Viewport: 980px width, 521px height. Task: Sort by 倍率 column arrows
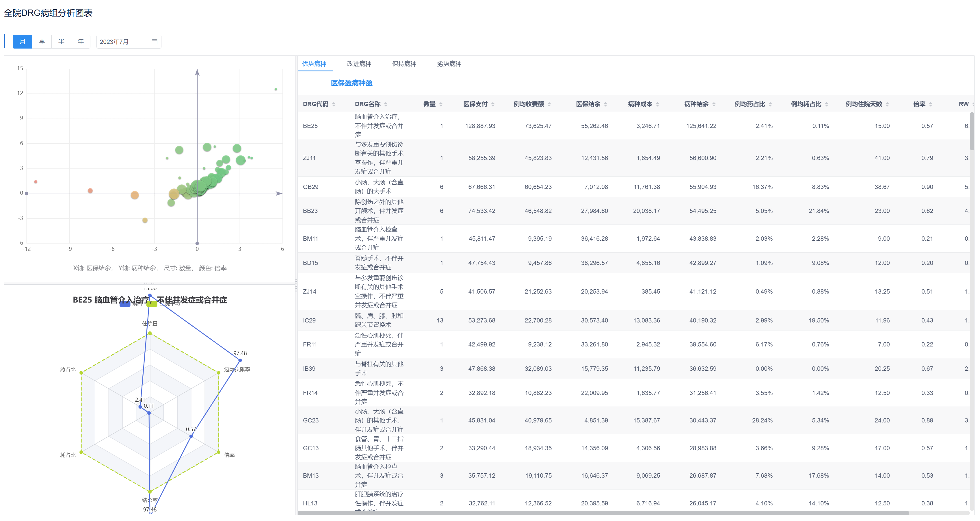(931, 104)
